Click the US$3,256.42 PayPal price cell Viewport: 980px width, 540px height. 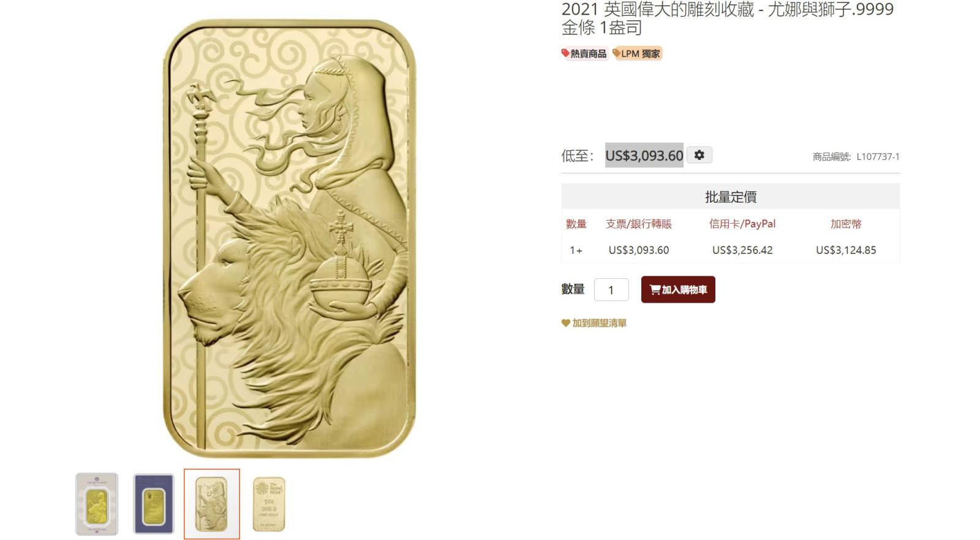tap(742, 250)
